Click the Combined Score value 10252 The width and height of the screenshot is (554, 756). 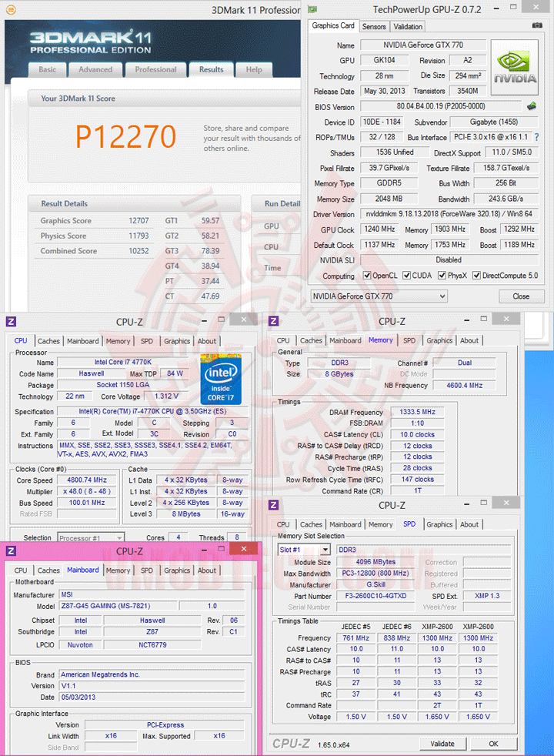(138, 251)
